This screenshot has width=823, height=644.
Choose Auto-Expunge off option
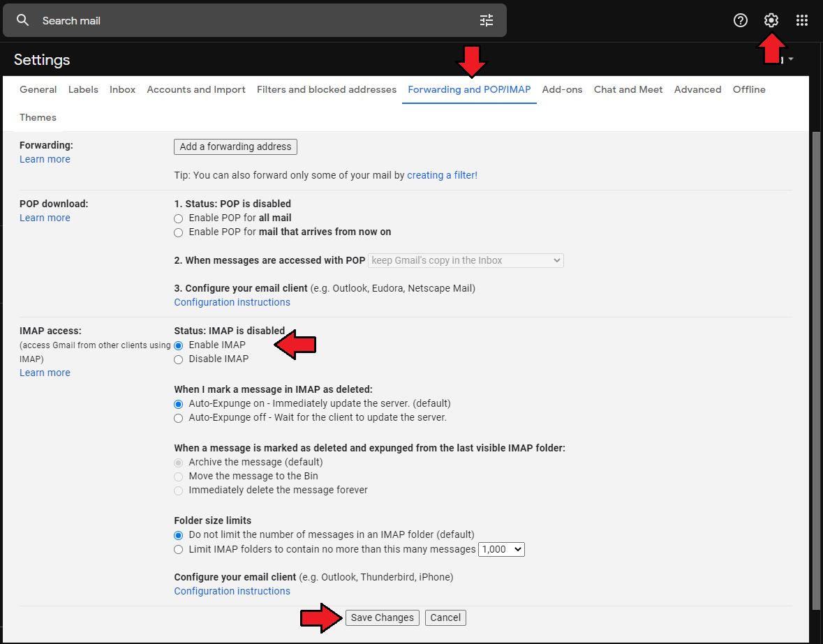[179, 419]
